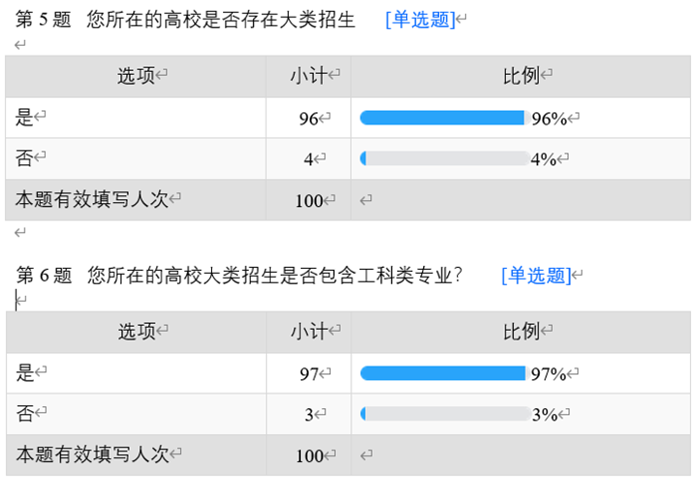The image size is (692, 481).
Task: Select the 第 6 题 question title text
Action: (x=240, y=275)
